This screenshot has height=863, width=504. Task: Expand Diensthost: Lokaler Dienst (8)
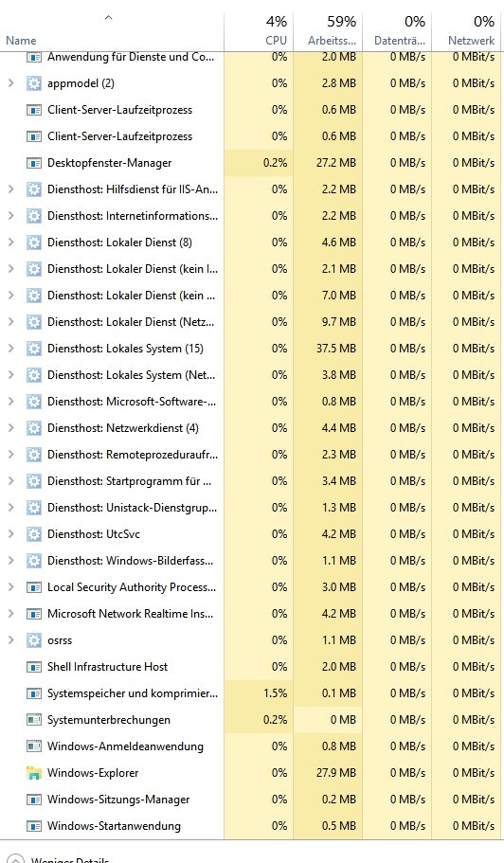[x=10, y=243]
